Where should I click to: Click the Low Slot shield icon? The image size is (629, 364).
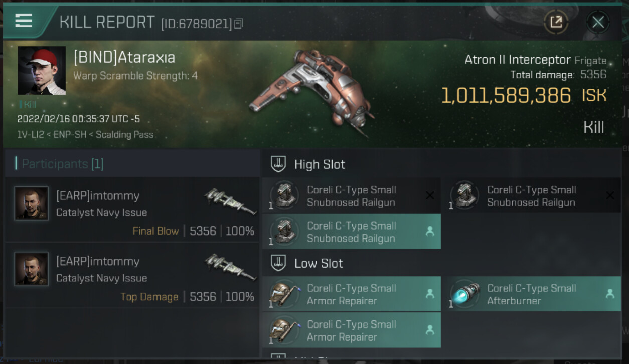pyautogui.click(x=278, y=263)
